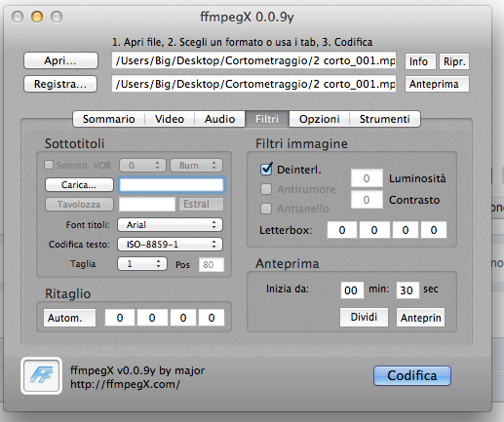The width and height of the screenshot is (504, 422).
Task: Click the Inizia da seconds field
Action: (x=407, y=290)
